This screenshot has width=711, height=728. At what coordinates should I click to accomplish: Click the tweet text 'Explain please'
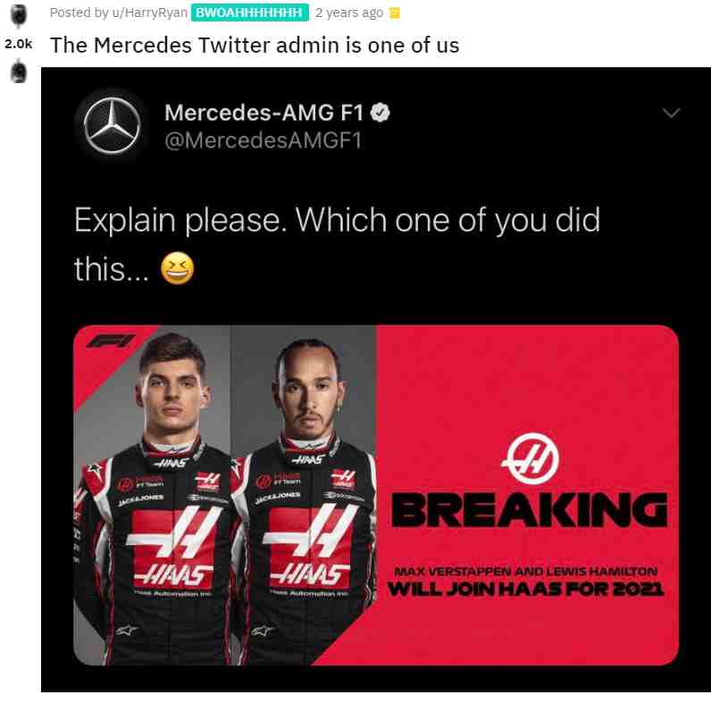click(178, 220)
